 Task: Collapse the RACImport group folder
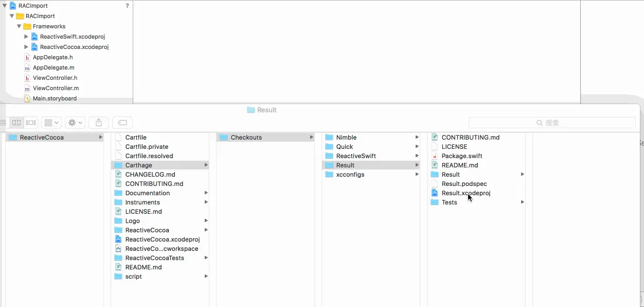click(12, 16)
